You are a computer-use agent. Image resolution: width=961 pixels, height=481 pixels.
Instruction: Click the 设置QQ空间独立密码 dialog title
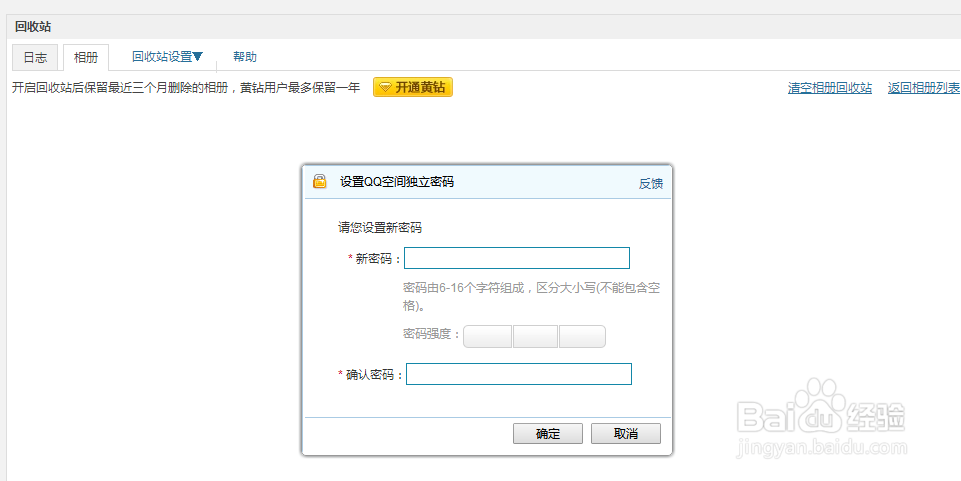tap(396, 182)
